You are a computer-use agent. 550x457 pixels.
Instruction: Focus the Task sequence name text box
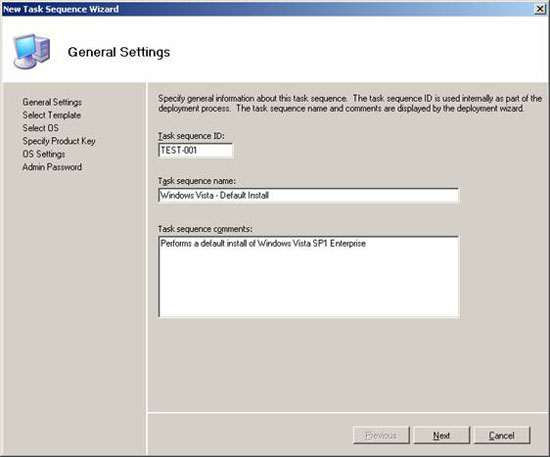(308, 195)
